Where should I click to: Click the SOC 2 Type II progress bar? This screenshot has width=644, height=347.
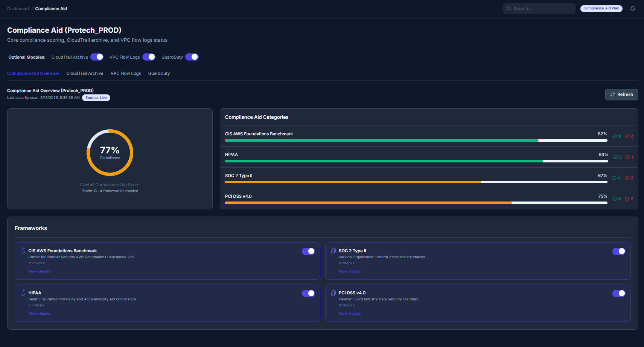tap(416, 182)
